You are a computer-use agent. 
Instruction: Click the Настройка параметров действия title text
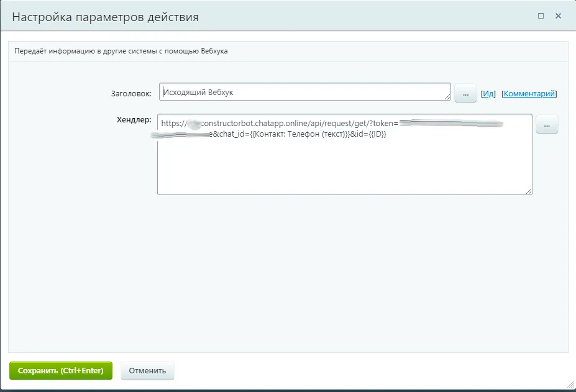[105, 17]
